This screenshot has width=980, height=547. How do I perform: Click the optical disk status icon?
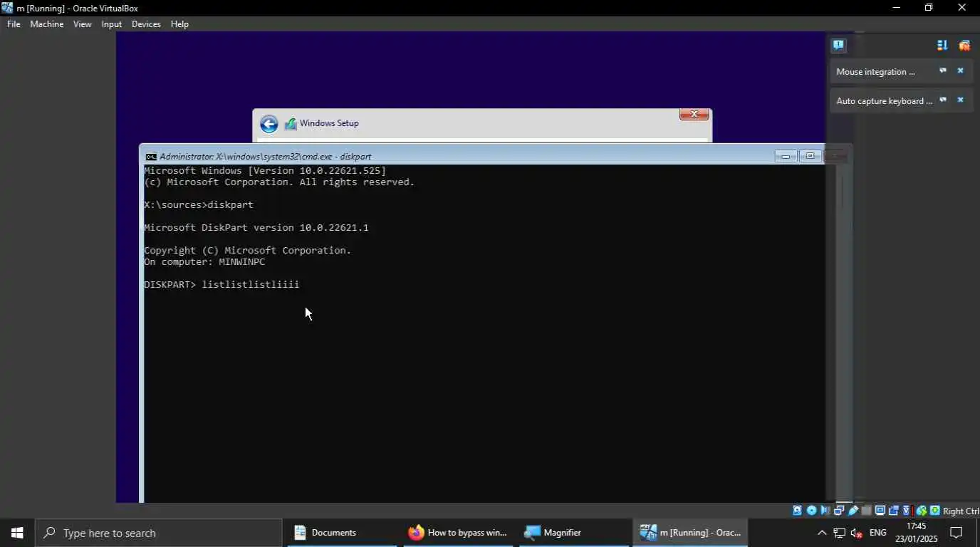point(812,511)
